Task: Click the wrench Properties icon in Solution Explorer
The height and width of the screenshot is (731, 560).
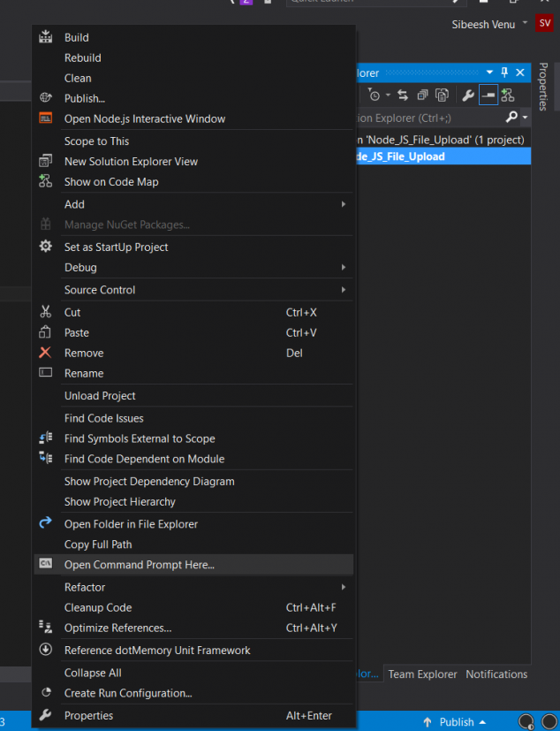Action: pos(468,95)
